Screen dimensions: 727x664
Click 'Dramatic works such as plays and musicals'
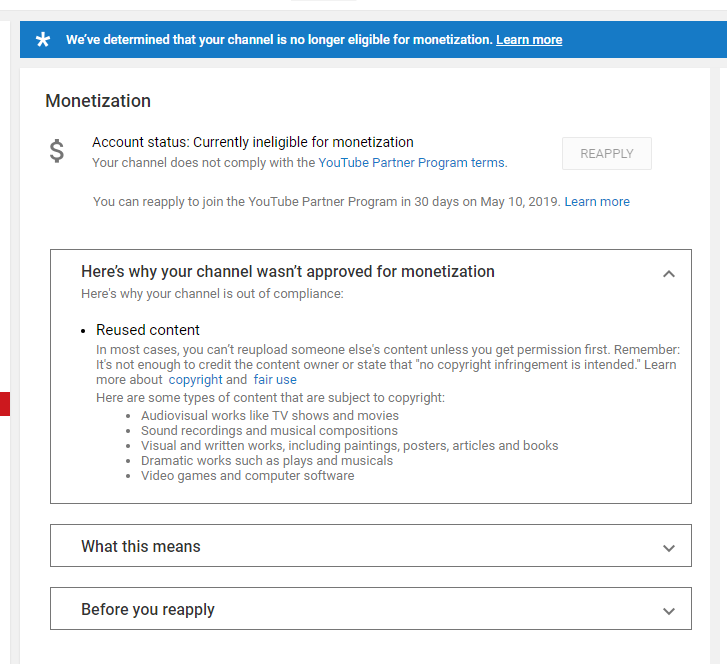(x=267, y=460)
